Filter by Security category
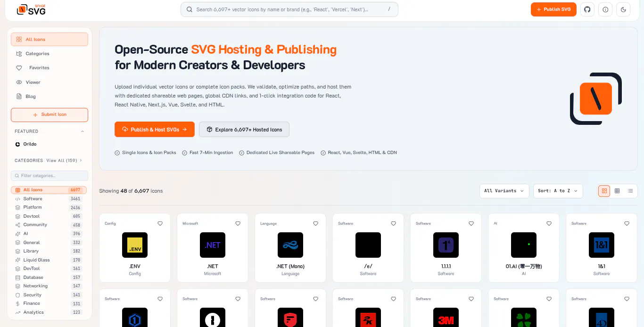 [x=50, y=295]
